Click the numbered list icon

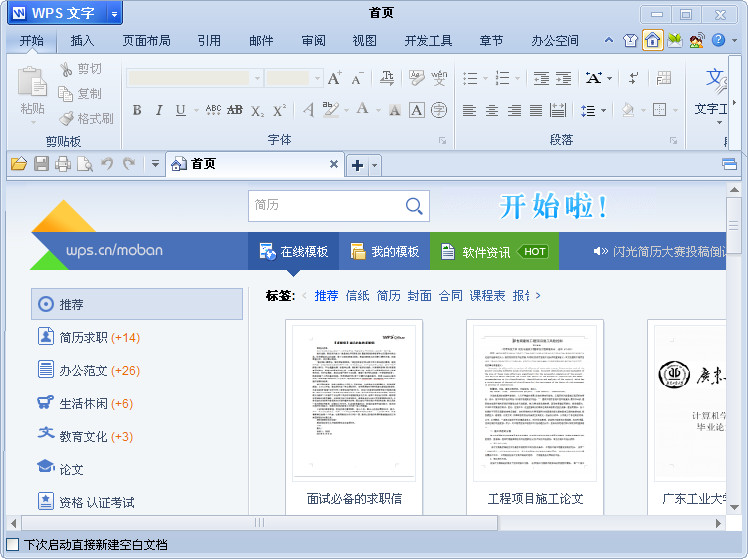pyautogui.click(x=502, y=78)
